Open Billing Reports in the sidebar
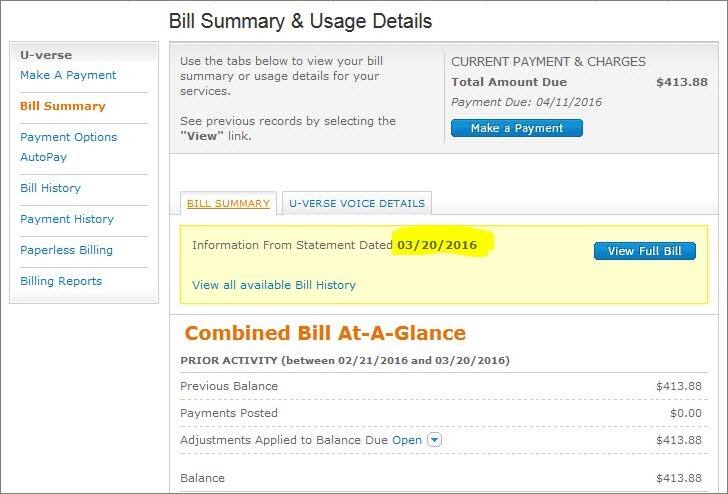728x494 pixels. click(x=61, y=281)
